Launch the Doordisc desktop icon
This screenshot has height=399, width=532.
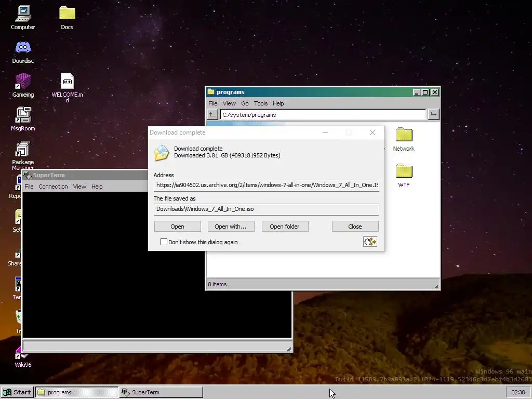[x=23, y=51]
